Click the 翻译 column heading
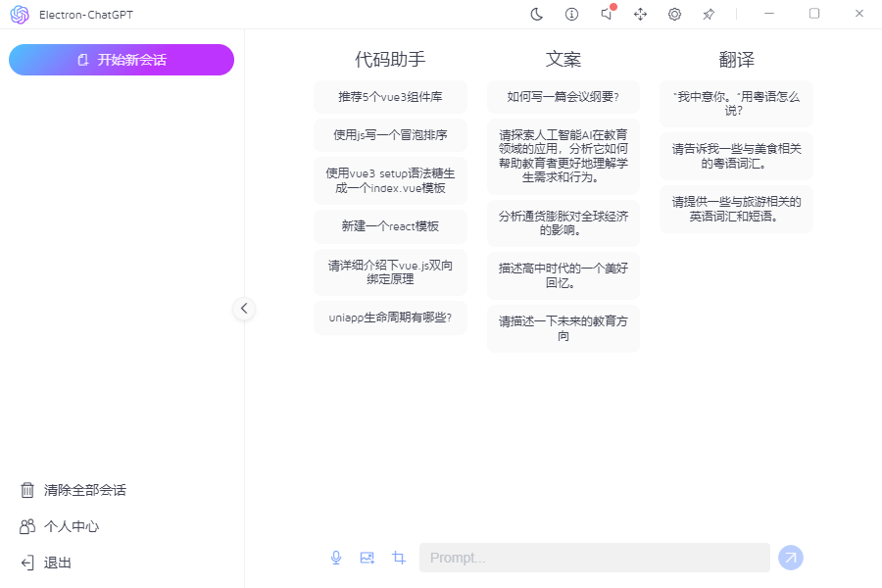Viewport: 882px width, 588px height. click(736, 59)
